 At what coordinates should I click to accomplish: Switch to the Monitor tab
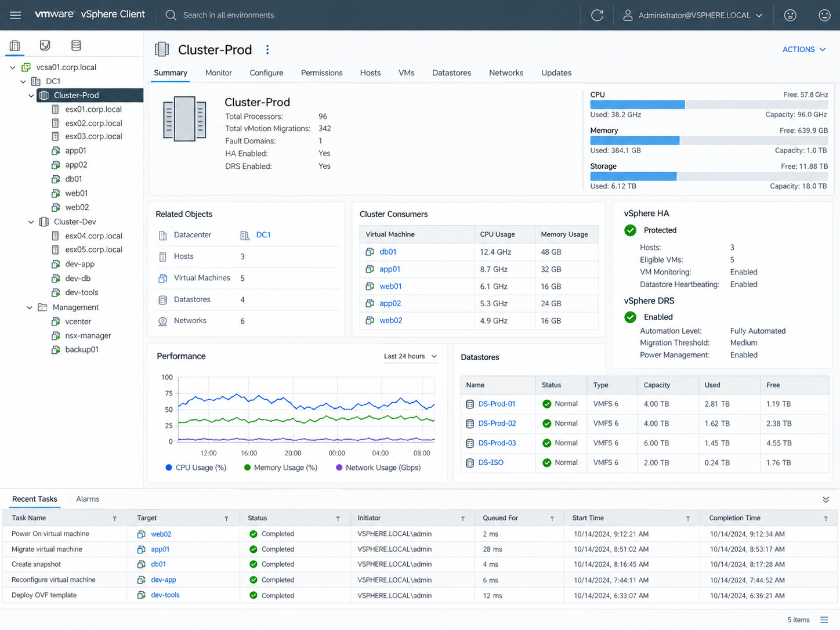point(219,73)
